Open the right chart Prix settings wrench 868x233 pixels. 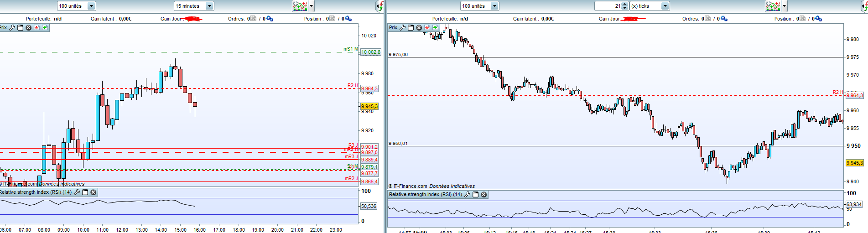point(403,28)
